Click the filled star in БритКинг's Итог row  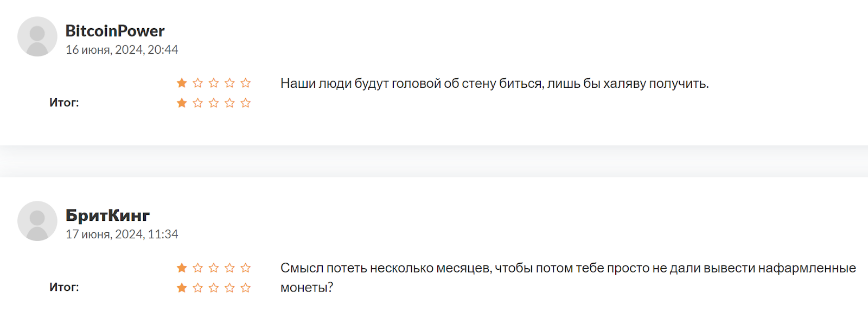(182, 288)
